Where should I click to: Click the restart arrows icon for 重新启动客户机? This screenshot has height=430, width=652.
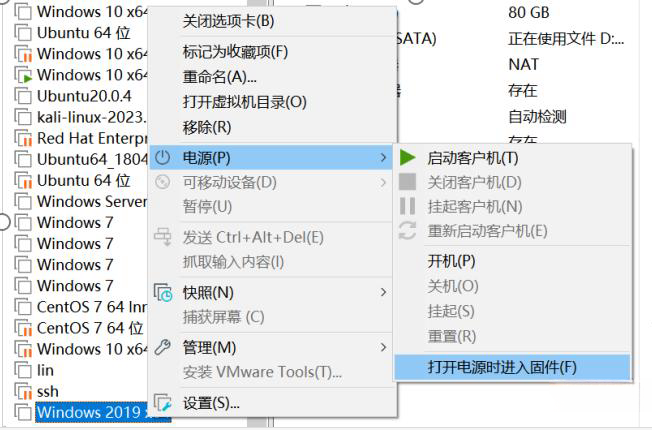pyautogui.click(x=407, y=230)
